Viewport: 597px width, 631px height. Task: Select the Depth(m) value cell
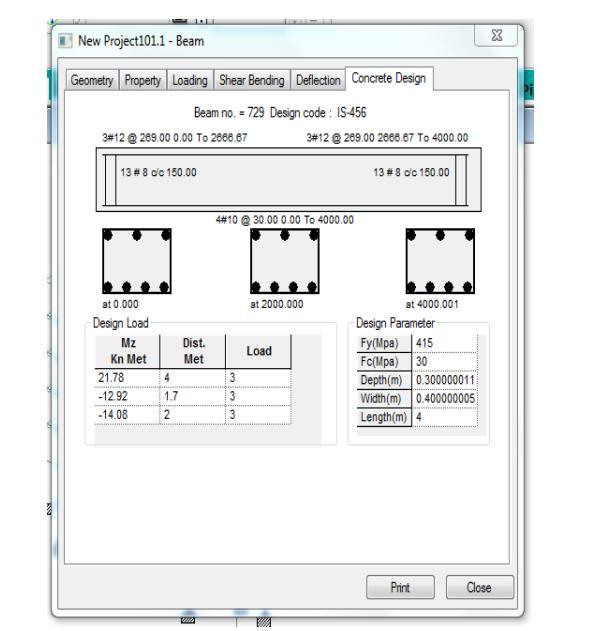(x=445, y=380)
